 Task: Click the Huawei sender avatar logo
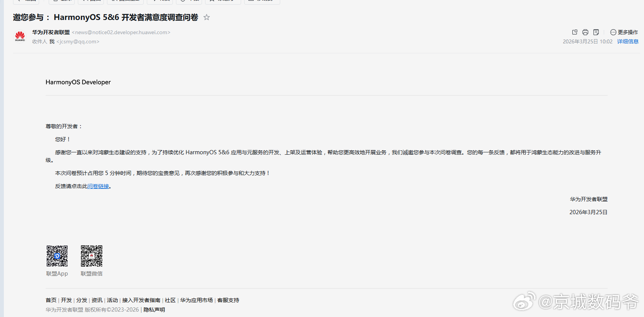pyautogui.click(x=20, y=36)
